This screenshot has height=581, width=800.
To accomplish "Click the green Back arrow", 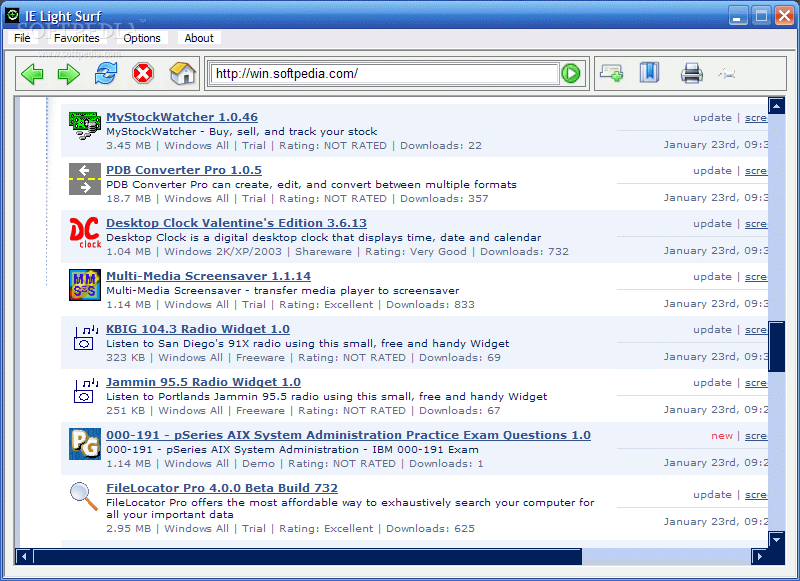I will [32, 74].
